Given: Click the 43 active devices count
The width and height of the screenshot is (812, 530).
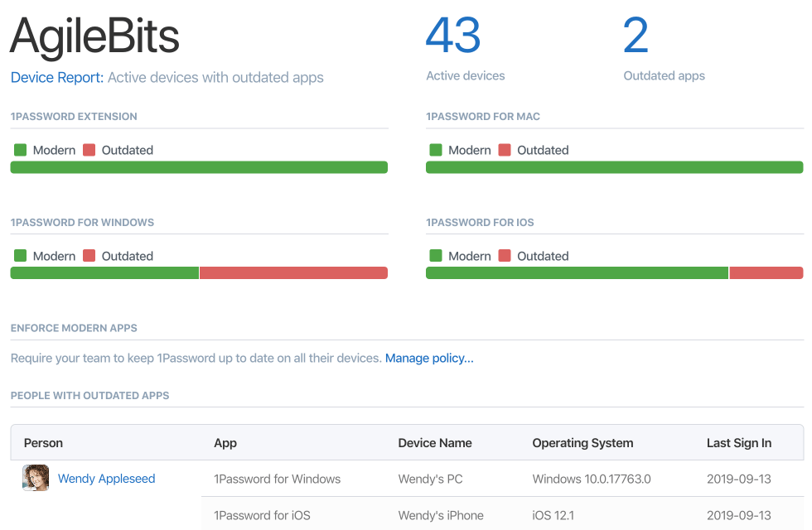Looking at the screenshot, I should pos(453,35).
